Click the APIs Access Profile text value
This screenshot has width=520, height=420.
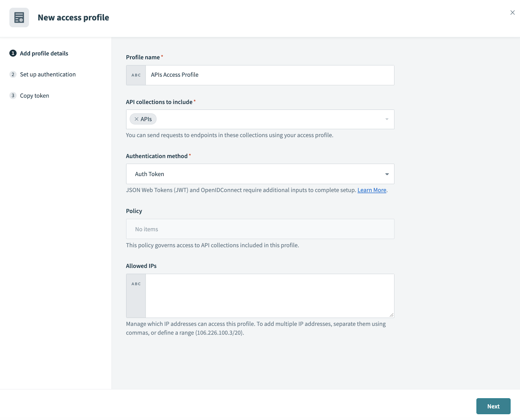[175, 75]
